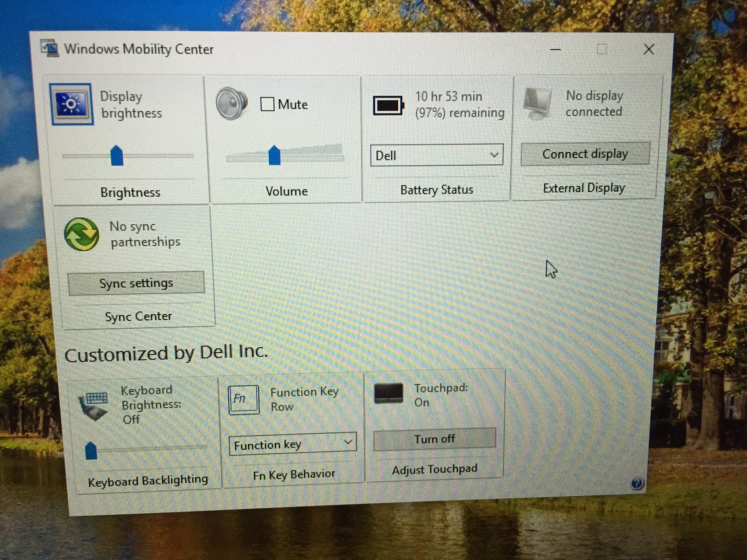Click the Sync settings button
This screenshot has width=747, height=560.
(136, 283)
